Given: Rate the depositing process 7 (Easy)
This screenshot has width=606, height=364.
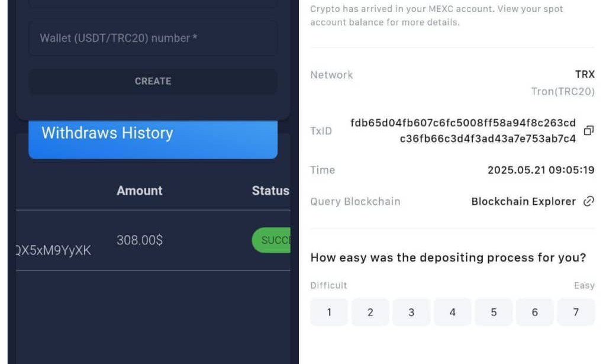Looking at the screenshot, I should click(x=576, y=313).
